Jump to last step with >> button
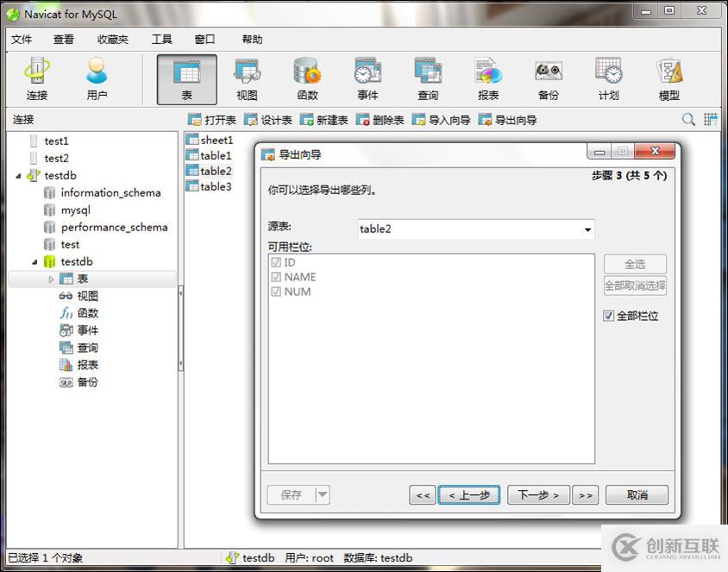This screenshot has height=572, width=728. coord(586,495)
